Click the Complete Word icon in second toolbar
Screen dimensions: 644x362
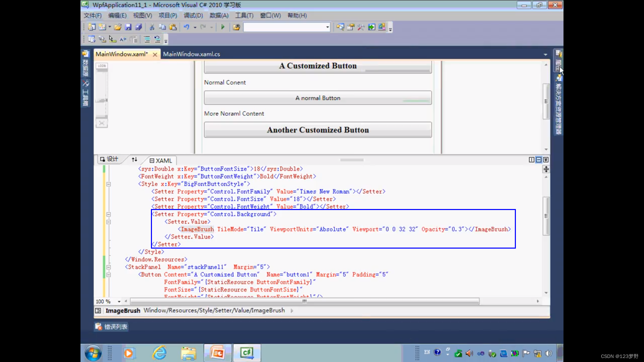(123, 39)
